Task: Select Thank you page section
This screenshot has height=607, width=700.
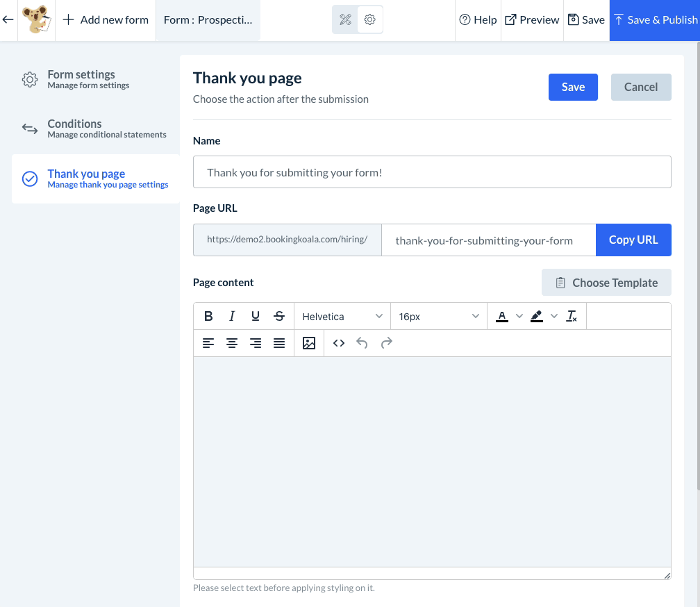Action: point(96,179)
